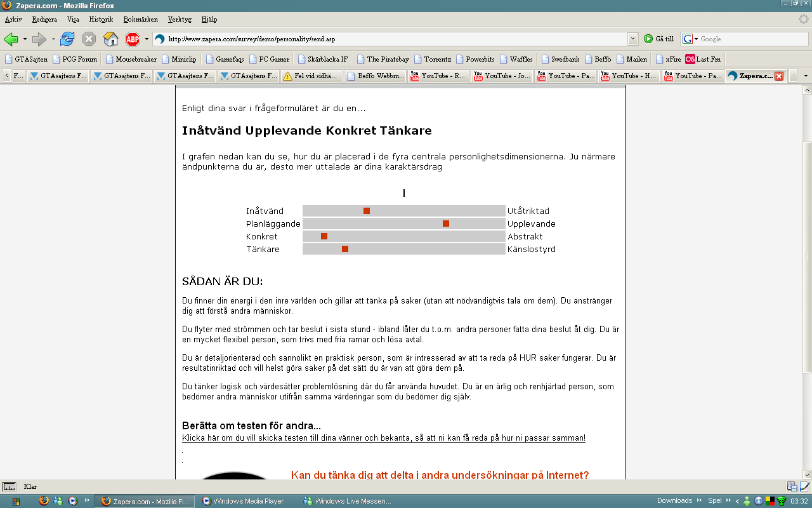
Task: Click the Forward arrow button
Action: [x=39, y=39]
